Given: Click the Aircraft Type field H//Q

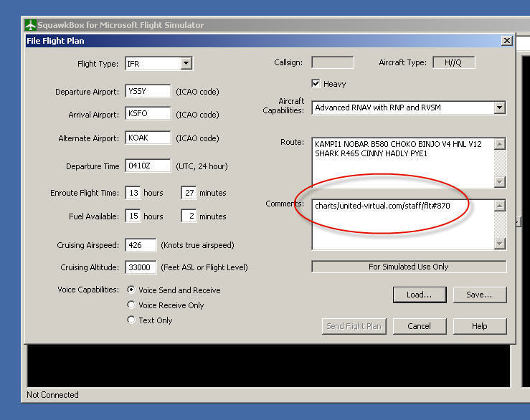Looking at the screenshot, I should pyautogui.click(x=453, y=62).
